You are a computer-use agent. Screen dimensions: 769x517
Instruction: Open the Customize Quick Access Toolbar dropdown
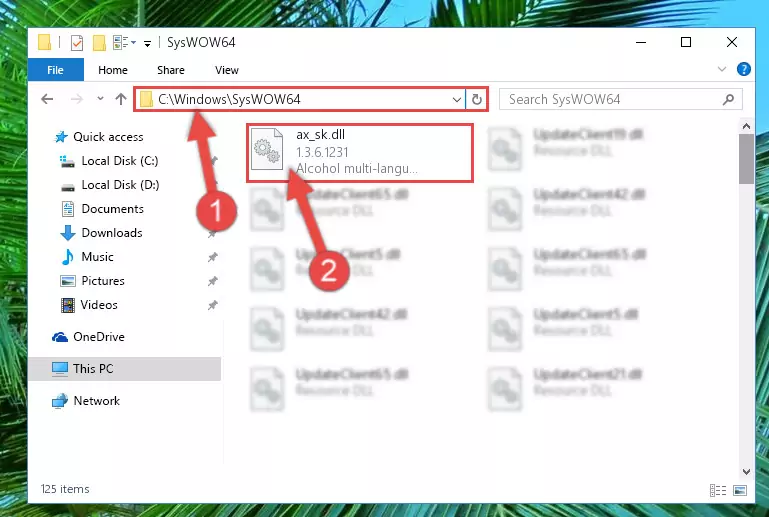[147, 44]
